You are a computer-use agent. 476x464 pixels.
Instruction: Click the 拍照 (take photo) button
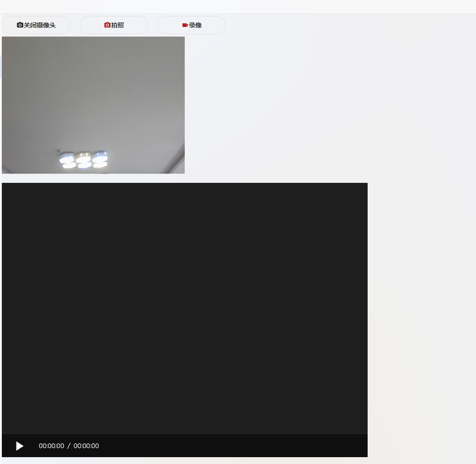(x=114, y=25)
